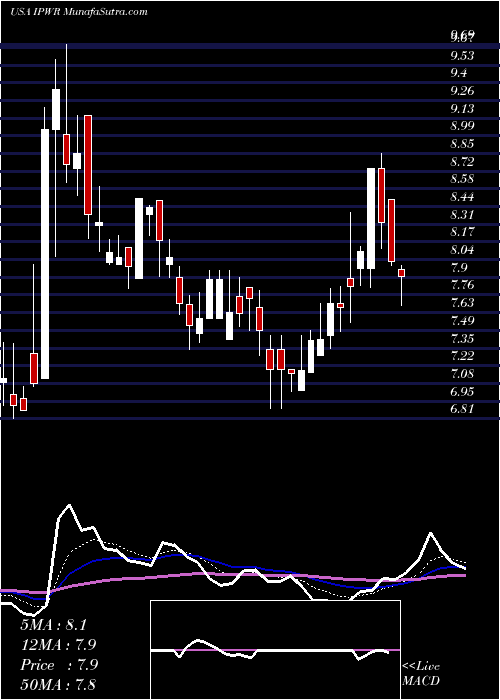Click the 8.58 price axis label

pos(462,179)
